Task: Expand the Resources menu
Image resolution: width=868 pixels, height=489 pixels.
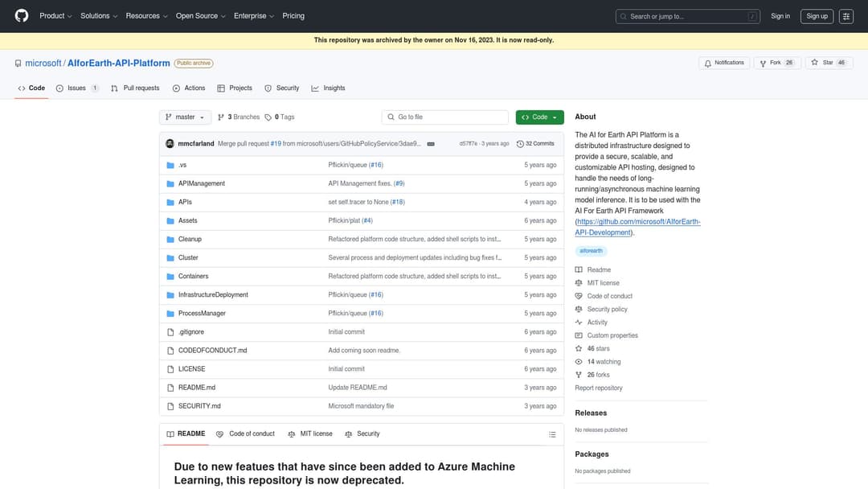Action: [146, 16]
